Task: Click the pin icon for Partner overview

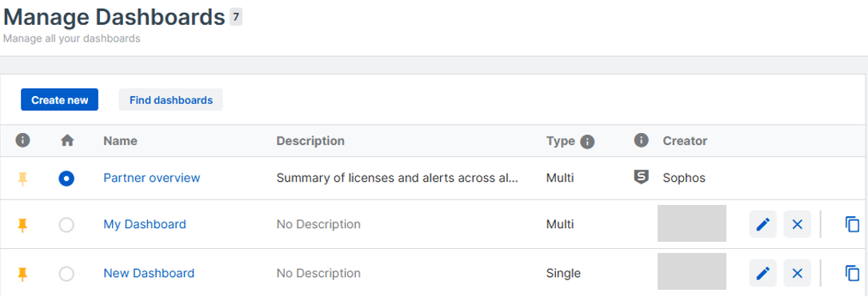Action: [22, 179]
